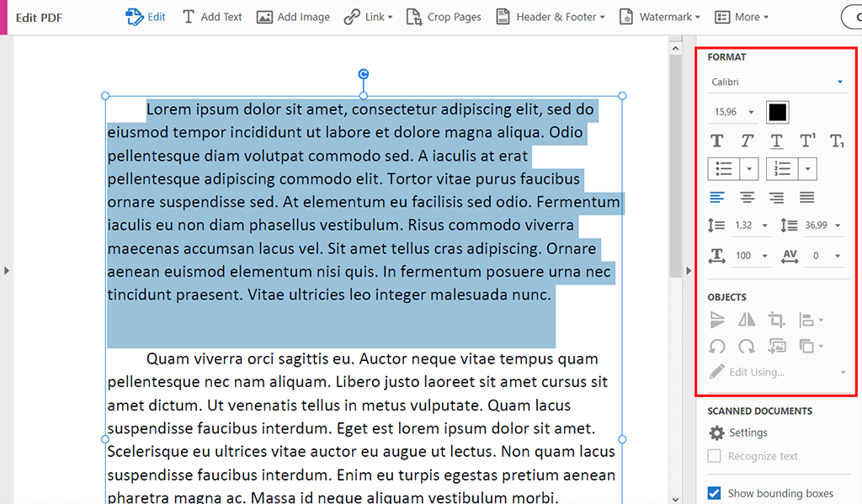
Task: Click the vertical scrollbar thumb
Action: click(x=676, y=166)
